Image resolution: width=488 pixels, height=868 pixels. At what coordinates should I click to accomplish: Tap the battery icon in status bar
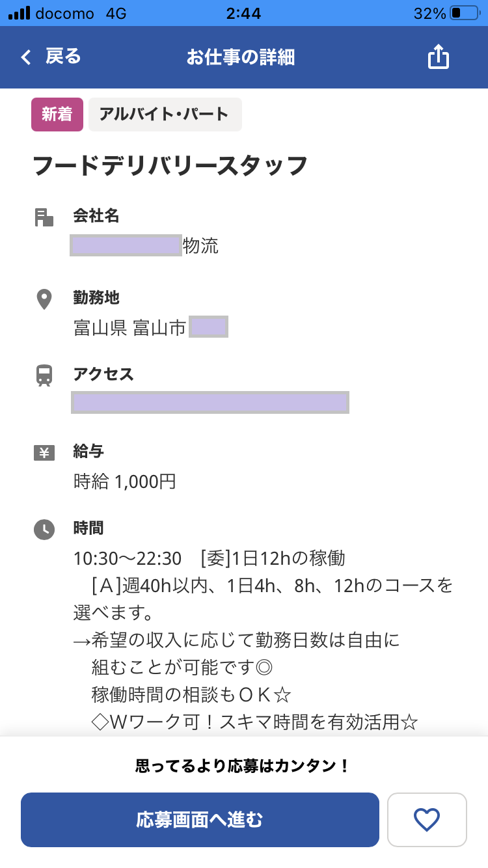(464, 13)
